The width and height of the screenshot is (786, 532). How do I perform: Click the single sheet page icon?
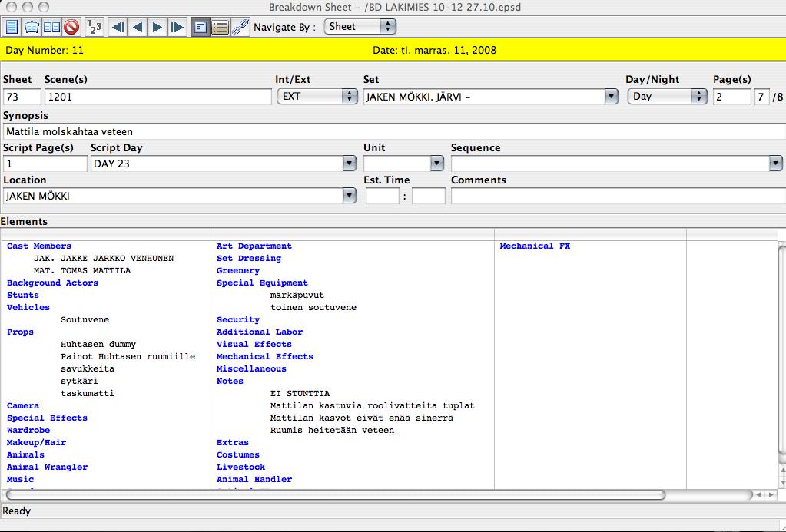click(x=12, y=27)
